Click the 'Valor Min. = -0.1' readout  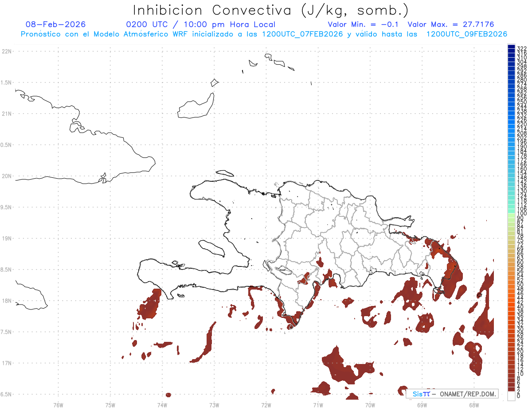[x=364, y=25]
